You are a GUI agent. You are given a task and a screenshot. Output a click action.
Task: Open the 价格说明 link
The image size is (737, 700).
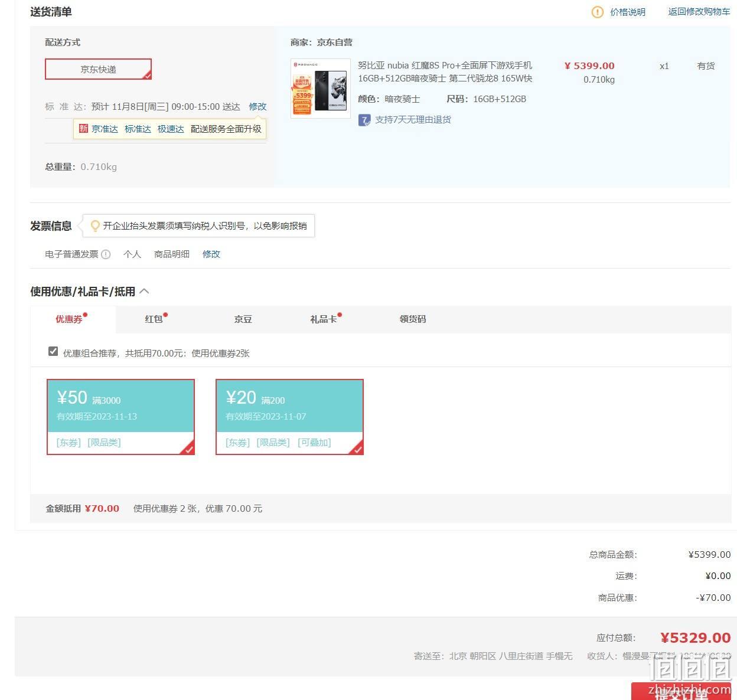[x=628, y=12]
